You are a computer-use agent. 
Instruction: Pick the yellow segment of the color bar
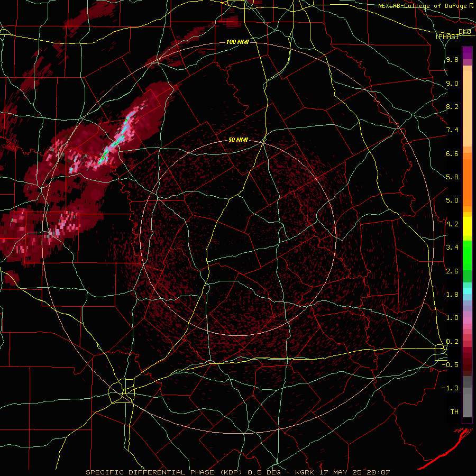[x=467, y=226]
